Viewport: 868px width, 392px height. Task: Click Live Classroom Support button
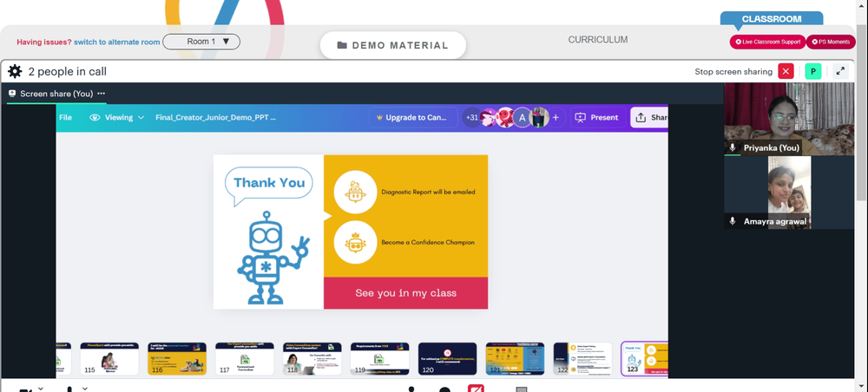pyautogui.click(x=767, y=42)
